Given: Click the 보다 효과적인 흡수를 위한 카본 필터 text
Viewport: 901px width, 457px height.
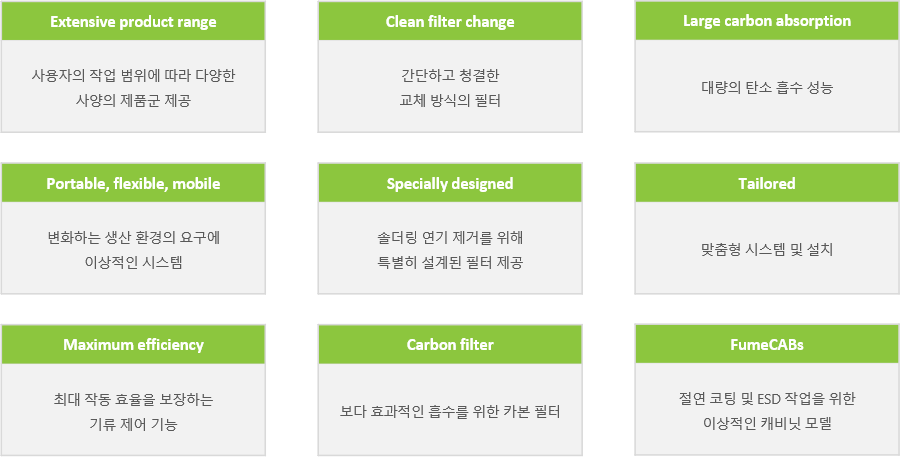Looking at the screenshot, I should [x=450, y=412].
